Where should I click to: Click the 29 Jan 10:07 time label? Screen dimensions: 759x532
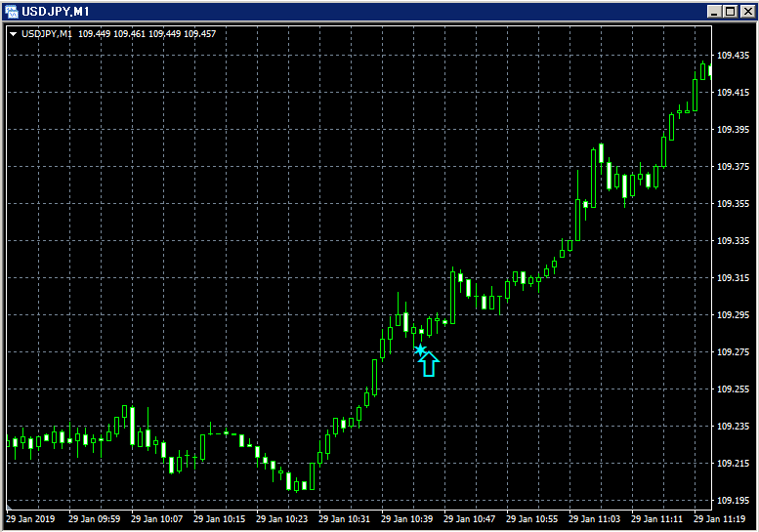tap(157, 519)
